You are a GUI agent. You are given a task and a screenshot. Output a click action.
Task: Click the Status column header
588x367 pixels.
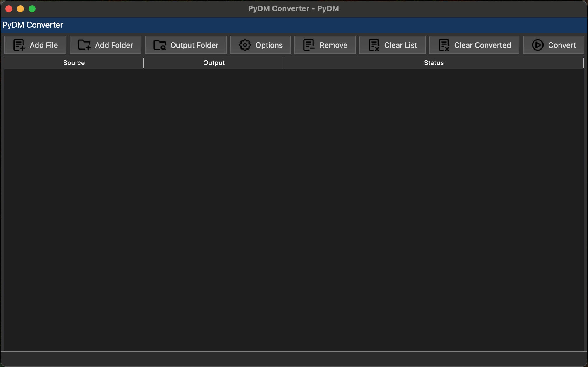click(434, 63)
